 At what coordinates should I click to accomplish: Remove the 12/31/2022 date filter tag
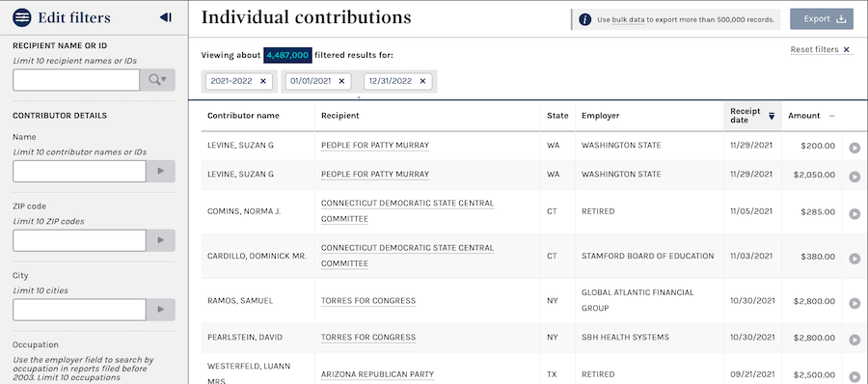[x=422, y=81]
